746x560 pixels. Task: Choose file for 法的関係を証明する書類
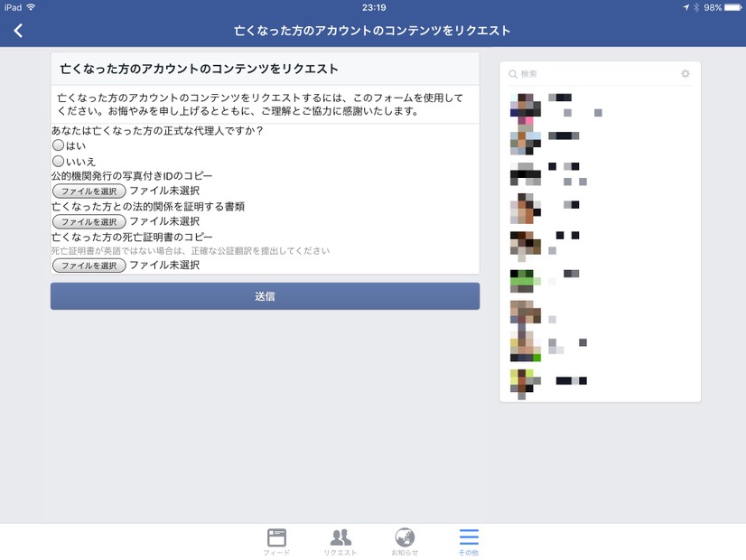[x=89, y=221]
